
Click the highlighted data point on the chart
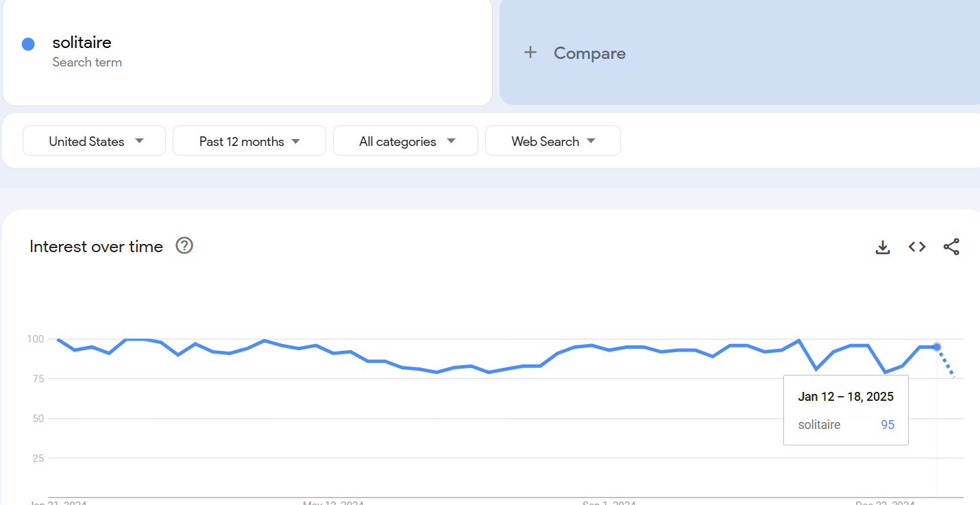(x=936, y=347)
